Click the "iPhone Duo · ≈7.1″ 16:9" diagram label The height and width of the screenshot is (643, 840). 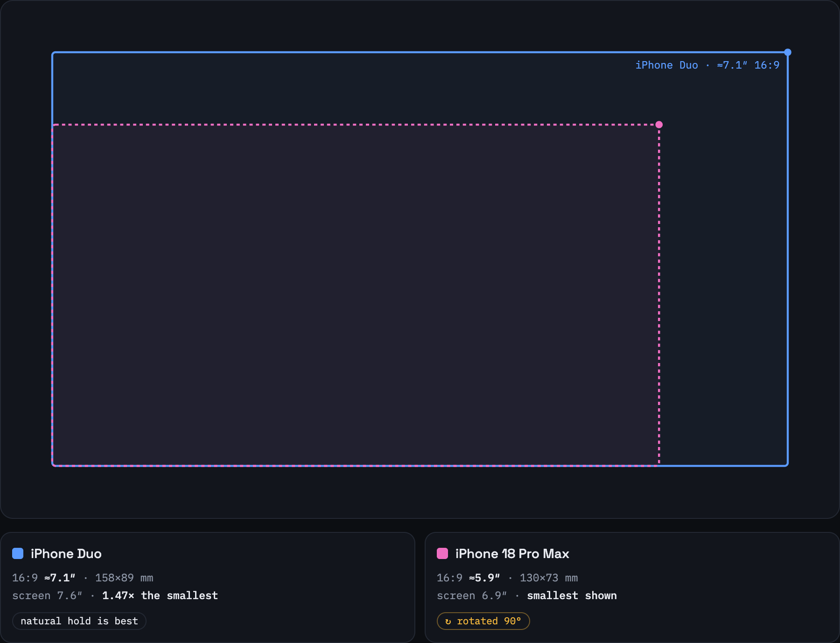[x=707, y=65]
